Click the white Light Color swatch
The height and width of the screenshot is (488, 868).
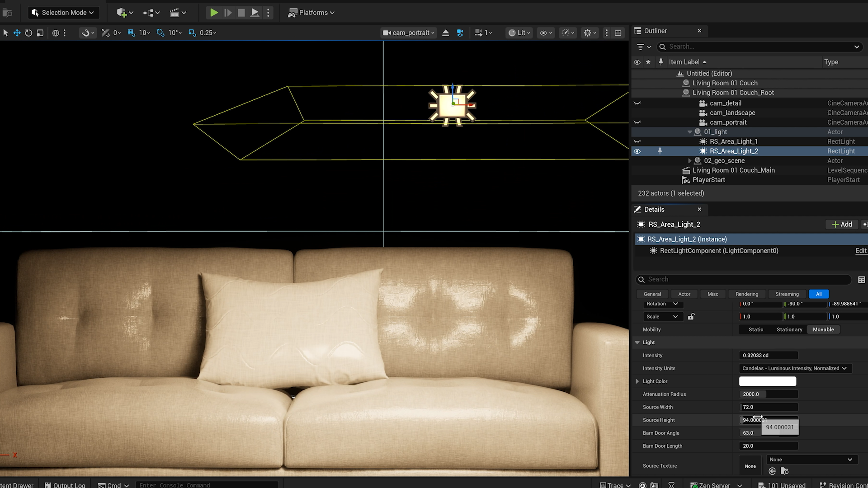click(767, 381)
